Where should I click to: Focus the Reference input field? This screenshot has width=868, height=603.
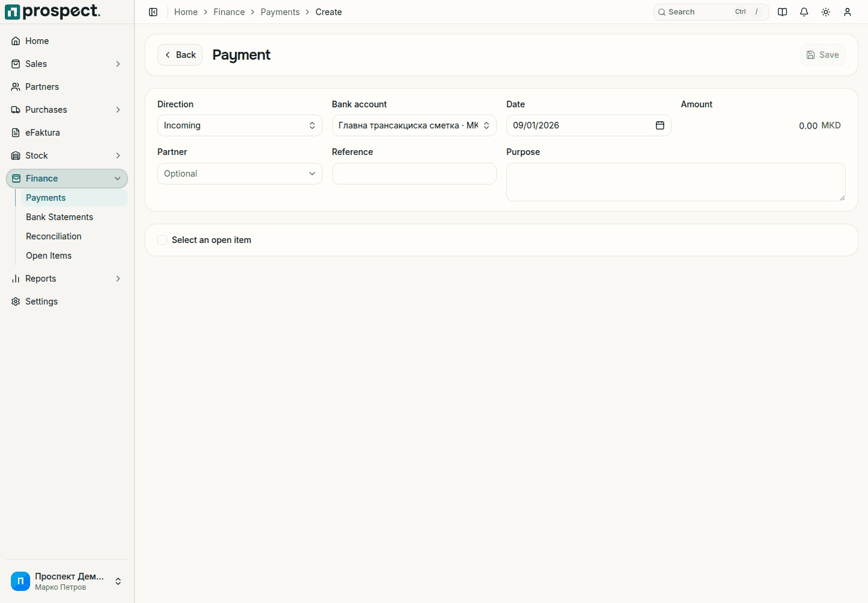(414, 174)
